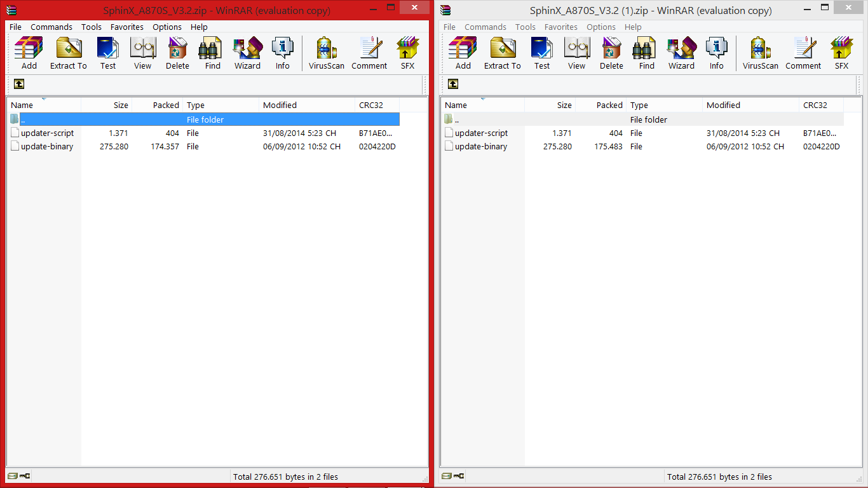Click Comment icon in left WinRAR window
Viewport: 868px width, 488px height.
[369, 53]
